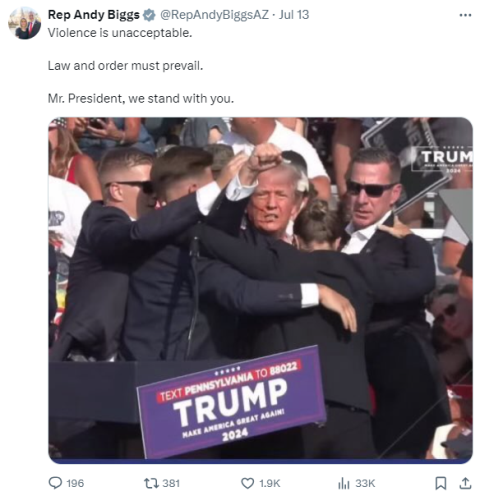Like the tweet with the heart icon

(247, 483)
